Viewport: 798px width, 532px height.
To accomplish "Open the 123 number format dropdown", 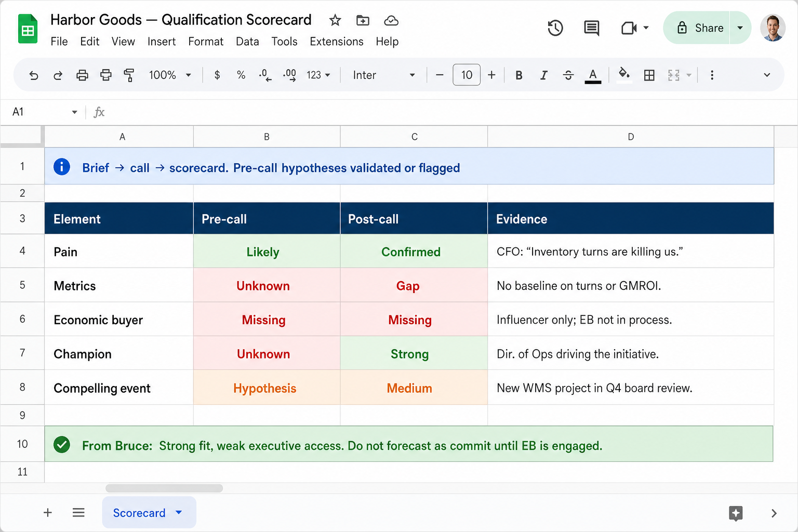I will 318,75.
